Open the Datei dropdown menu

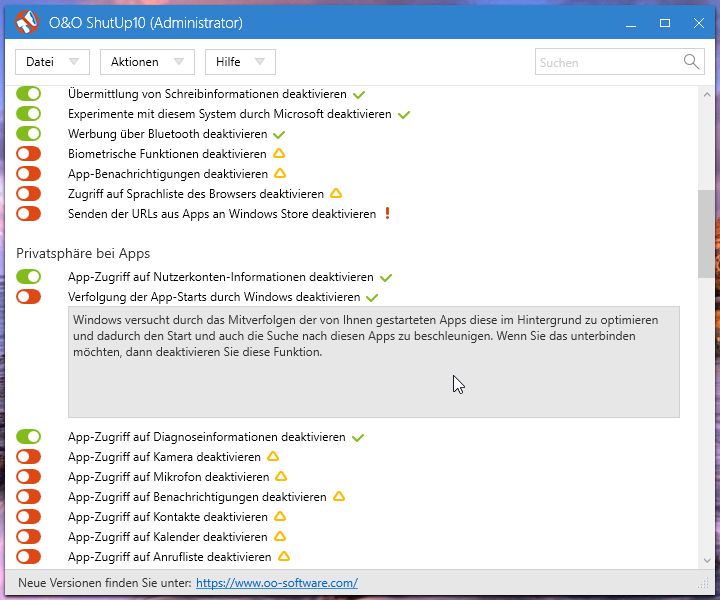click(x=52, y=62)
